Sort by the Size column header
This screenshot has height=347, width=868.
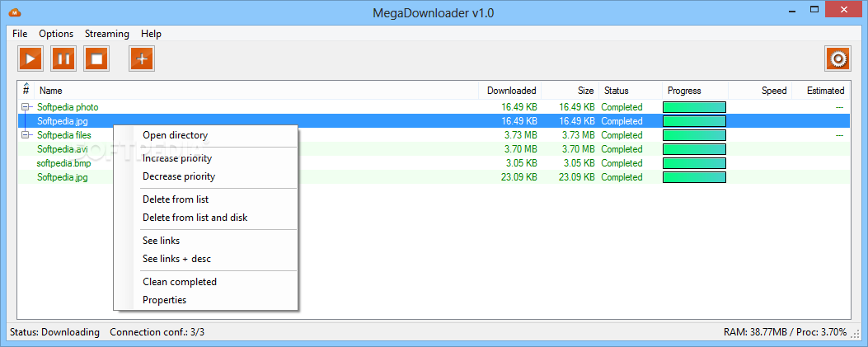(x=570, y=90)
